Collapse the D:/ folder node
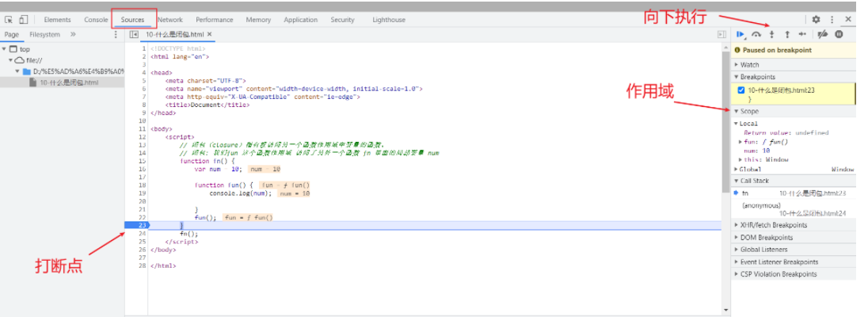This screenshot has width=868, height=317. click(17, 71)
